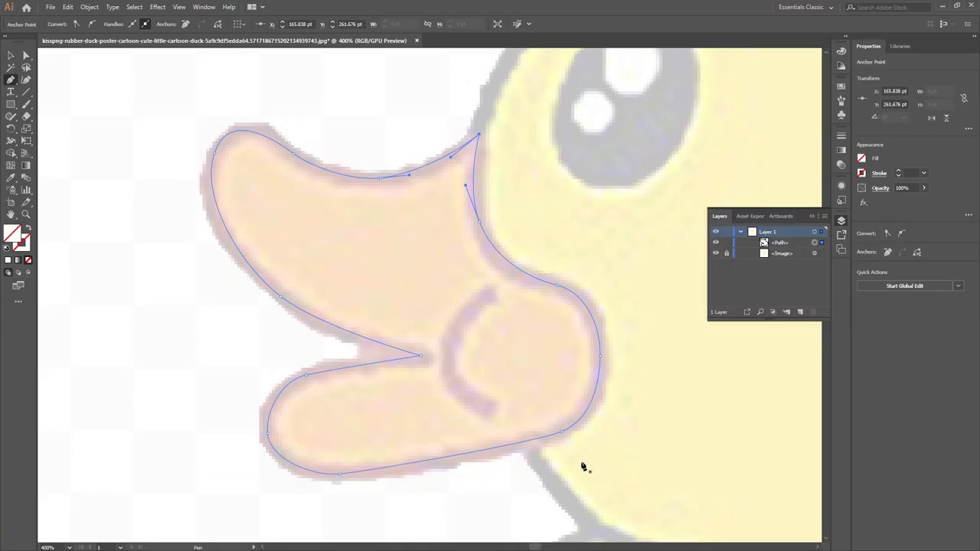Select the Shape Builder tool
Viewport: 980px width, 551px height.
point(11,153)
